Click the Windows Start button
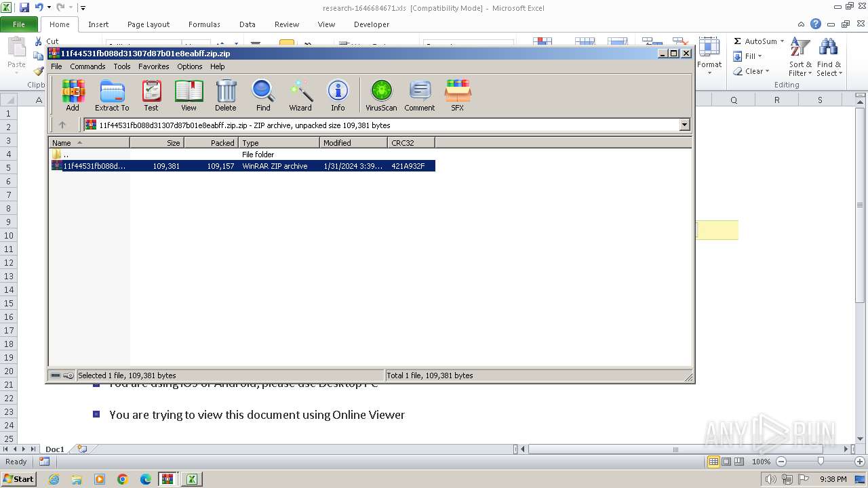Image resolution: width=868 pixels, height=488 pixels. tap(18, 479)
